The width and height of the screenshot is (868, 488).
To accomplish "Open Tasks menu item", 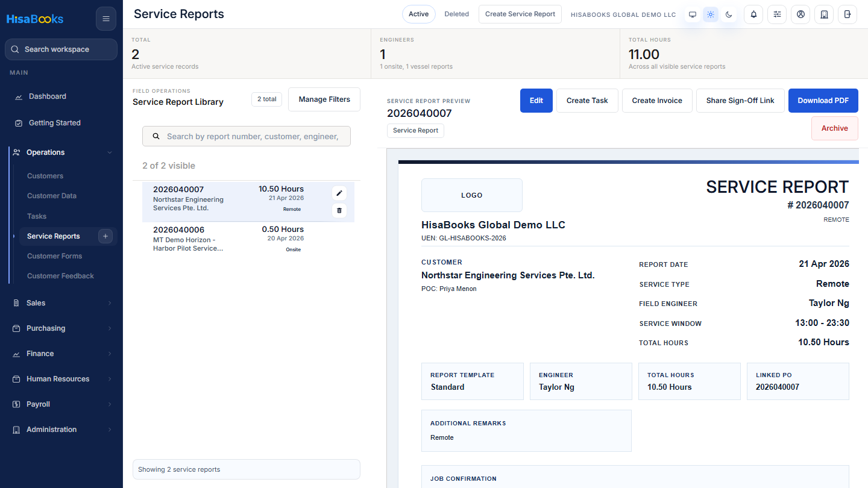I will 37,216.
